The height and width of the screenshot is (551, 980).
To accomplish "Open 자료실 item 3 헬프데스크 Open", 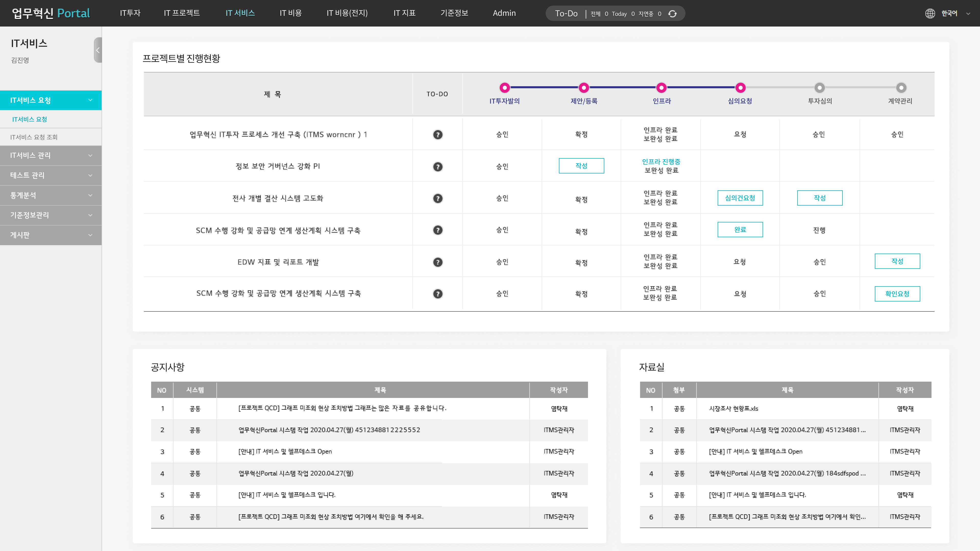I will click(x=755, y=452).
